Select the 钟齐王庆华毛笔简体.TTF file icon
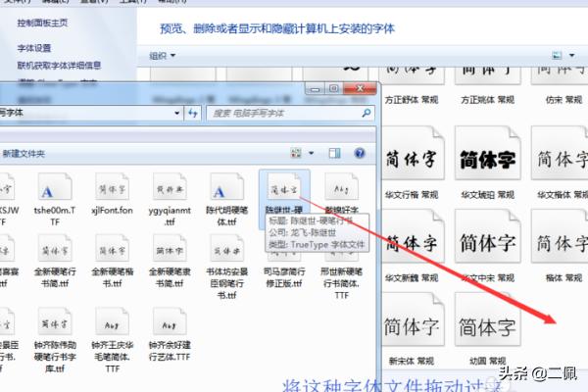Screen dimensions: 588x392 point(112,321)
